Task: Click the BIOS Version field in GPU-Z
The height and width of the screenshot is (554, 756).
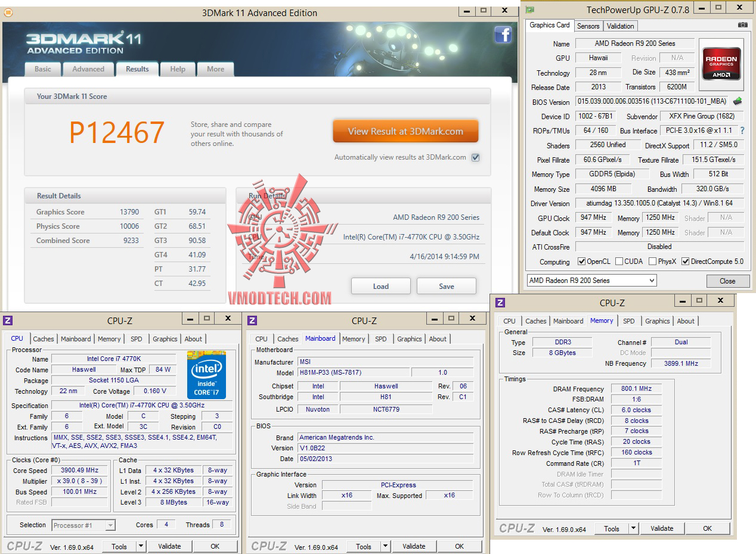Action: 652,102
